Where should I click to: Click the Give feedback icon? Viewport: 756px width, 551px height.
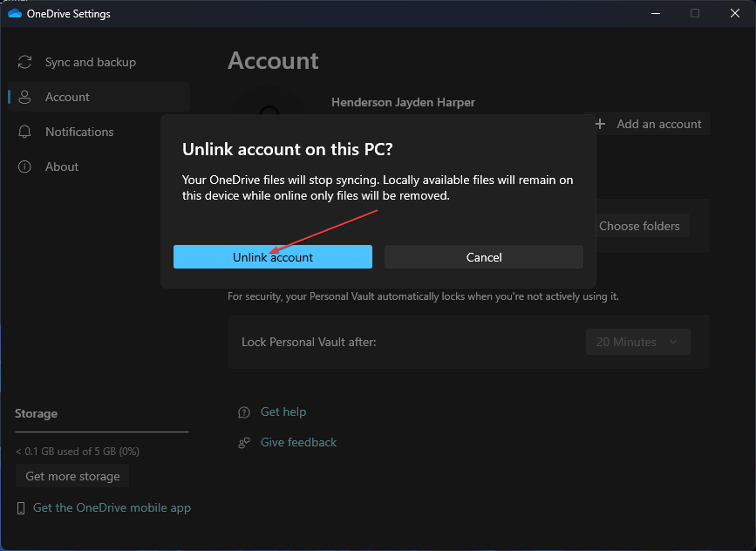coord(243,442)
